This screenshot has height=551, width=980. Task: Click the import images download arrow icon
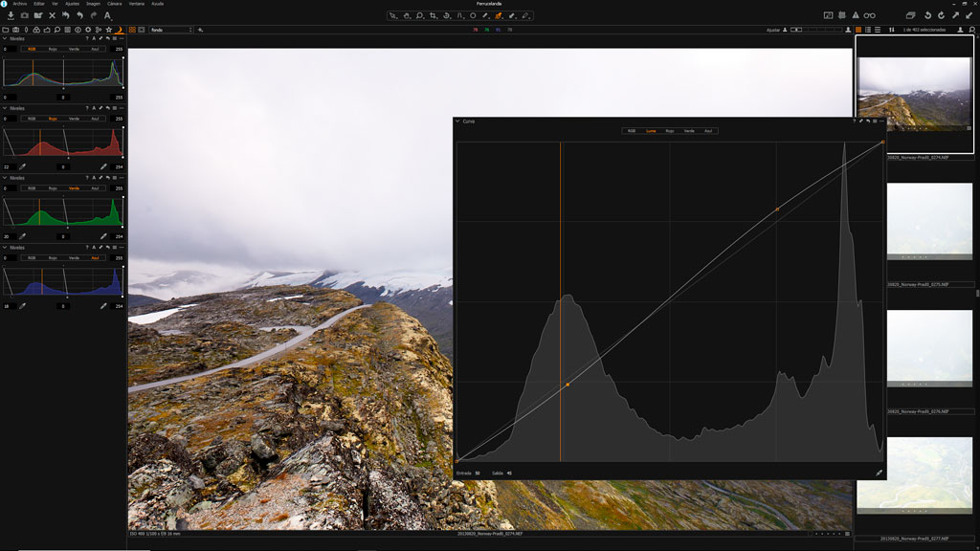(11, 15)
